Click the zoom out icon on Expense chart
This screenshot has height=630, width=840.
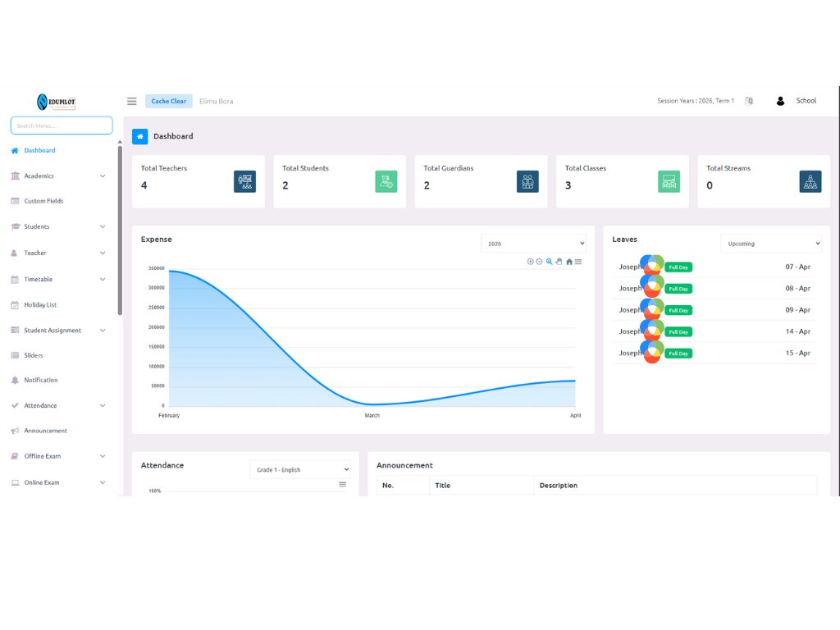click(x=539, y=262)
